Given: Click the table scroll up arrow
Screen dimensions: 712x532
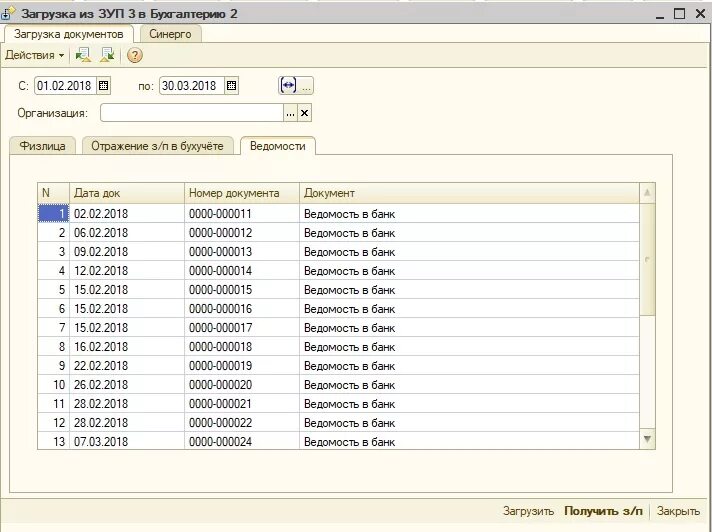Looking at the screenshot, I should pos(647,193).
